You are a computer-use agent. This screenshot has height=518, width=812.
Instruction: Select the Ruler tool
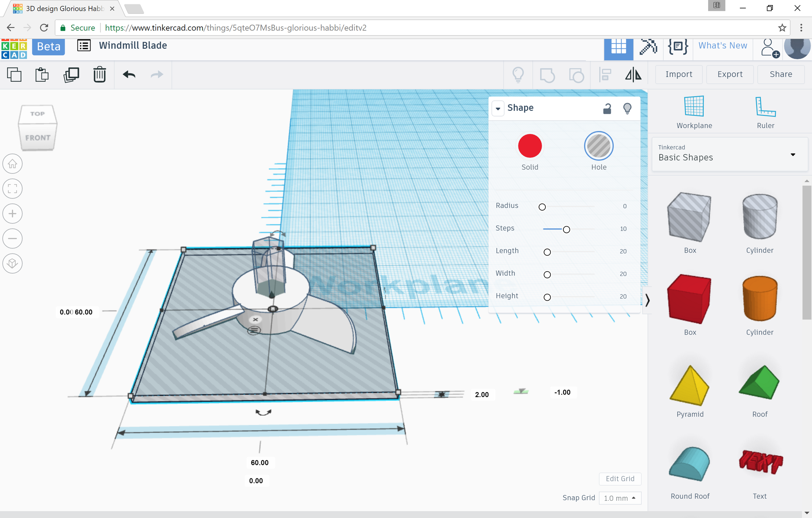[765, 110]
